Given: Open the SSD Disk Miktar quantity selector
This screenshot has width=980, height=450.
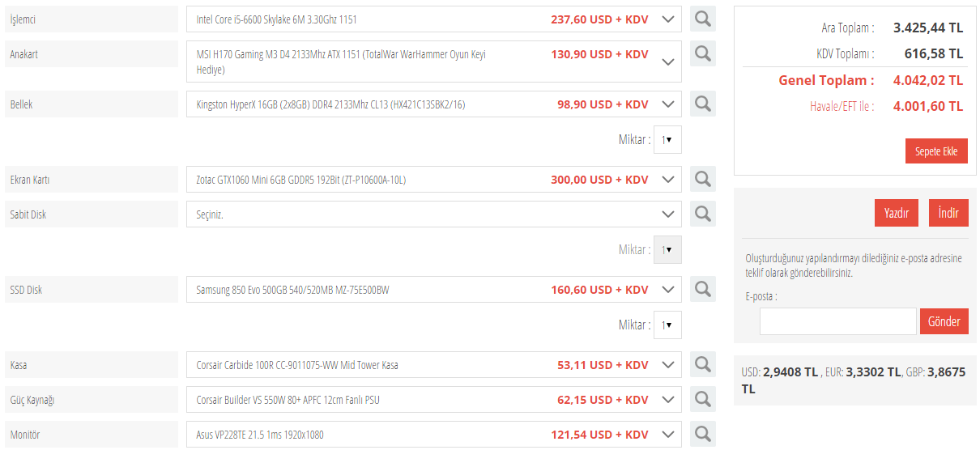Looking at the screenshot, I should click(x=667, y=325).
